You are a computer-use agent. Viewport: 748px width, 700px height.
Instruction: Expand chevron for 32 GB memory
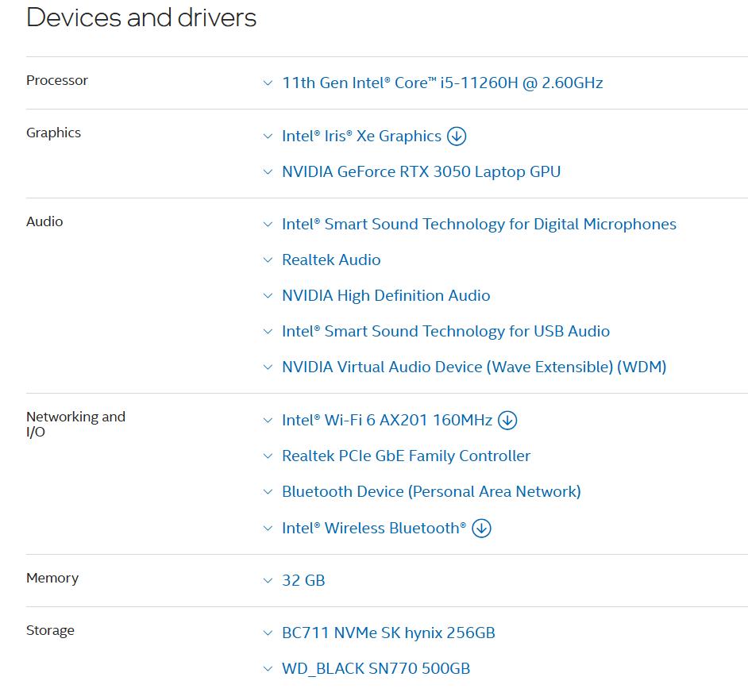pos(268,580)
